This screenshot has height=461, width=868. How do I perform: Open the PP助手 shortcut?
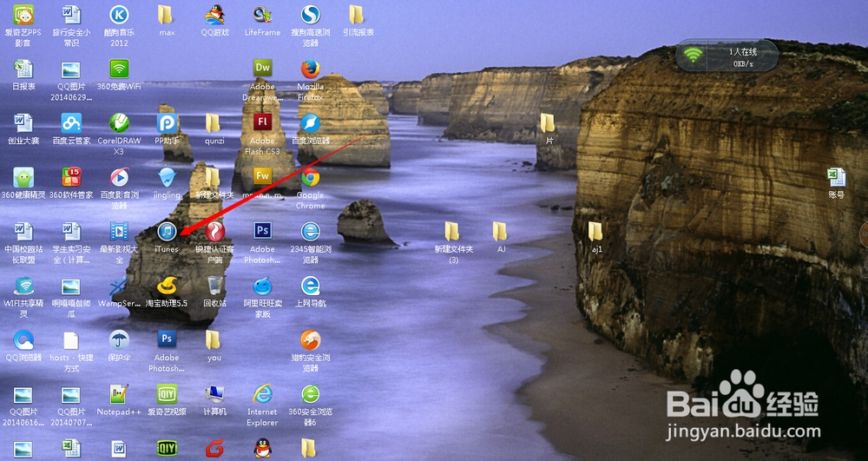pyautogui.click(x=167, y=123)
